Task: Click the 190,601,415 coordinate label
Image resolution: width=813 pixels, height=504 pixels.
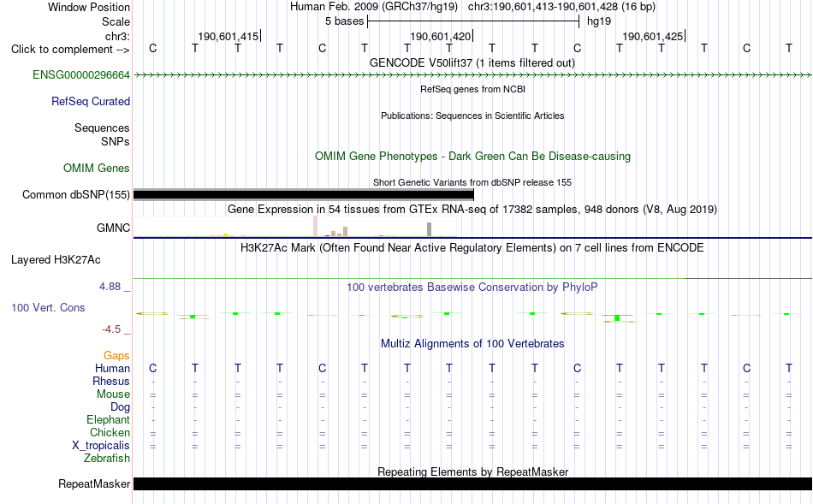Action: click(x=228, y=37)
